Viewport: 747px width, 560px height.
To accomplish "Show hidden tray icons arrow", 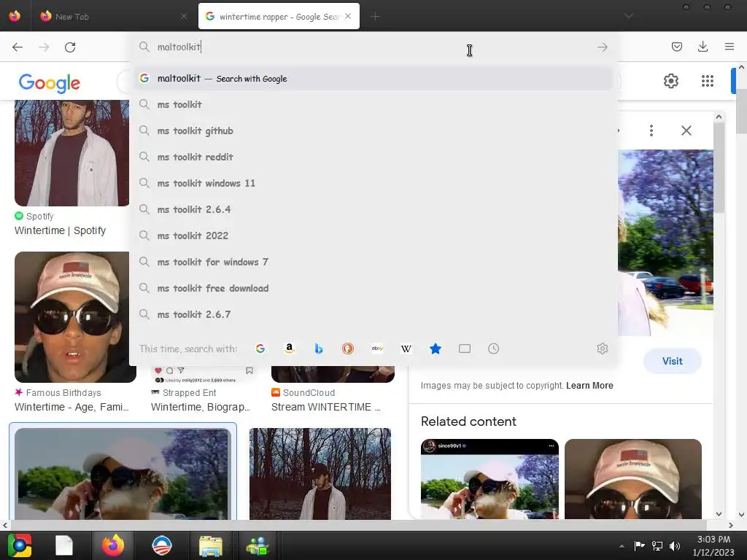I will click(622, 546).
